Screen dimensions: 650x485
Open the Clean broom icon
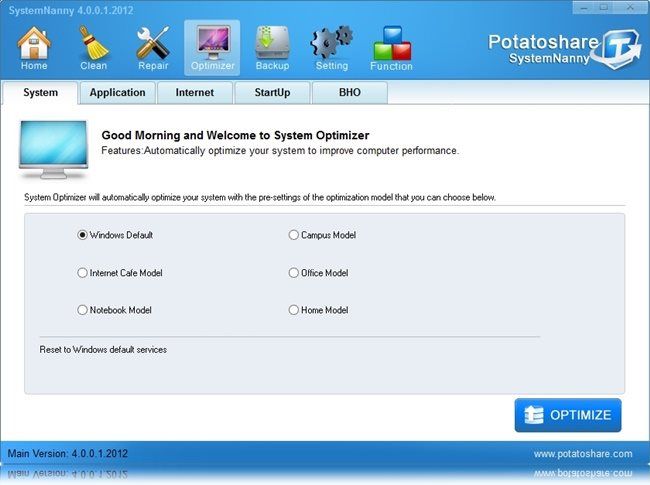point(93,48)
